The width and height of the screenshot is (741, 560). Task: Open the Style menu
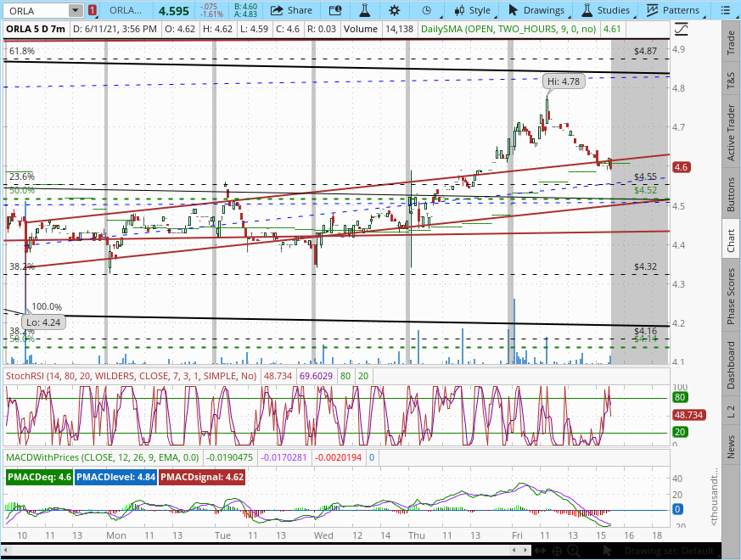tap(473, 10)
